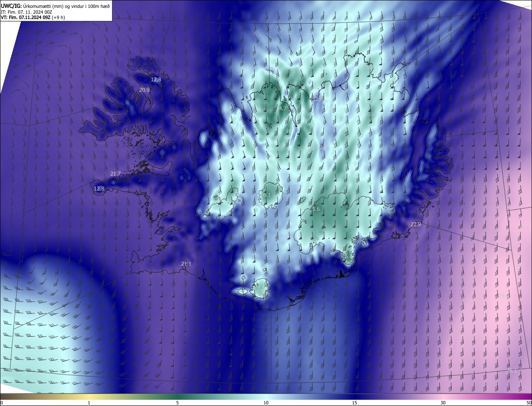Click the '30' tick on the color scale
Screen dimensions: 532x406
(443, 403)
